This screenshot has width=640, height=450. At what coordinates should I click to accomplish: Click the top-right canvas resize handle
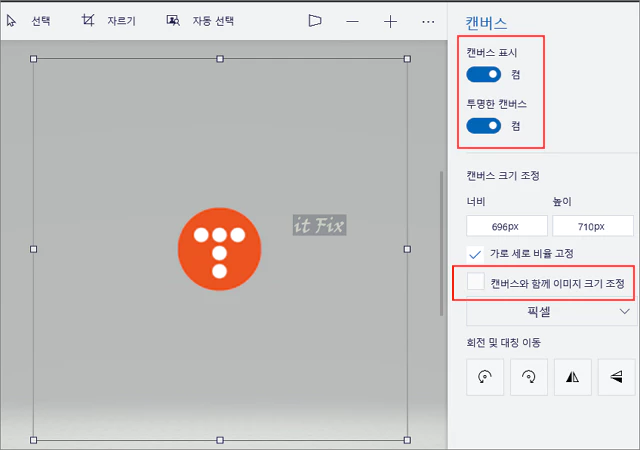[407, 59]
